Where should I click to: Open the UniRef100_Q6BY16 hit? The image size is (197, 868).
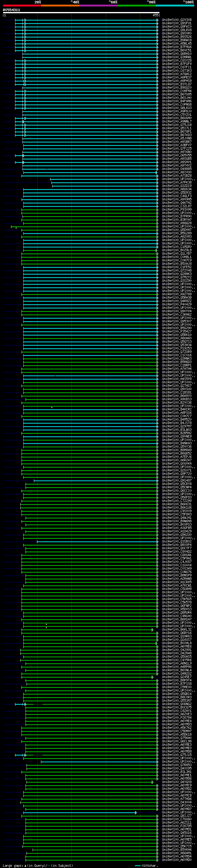[x=177, y=633]
